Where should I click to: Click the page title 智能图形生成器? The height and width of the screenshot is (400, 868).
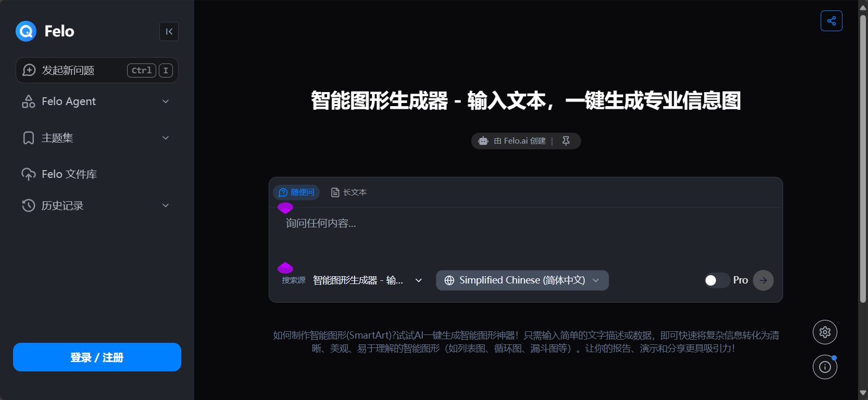pyautogui.click(x=526, y=100)
